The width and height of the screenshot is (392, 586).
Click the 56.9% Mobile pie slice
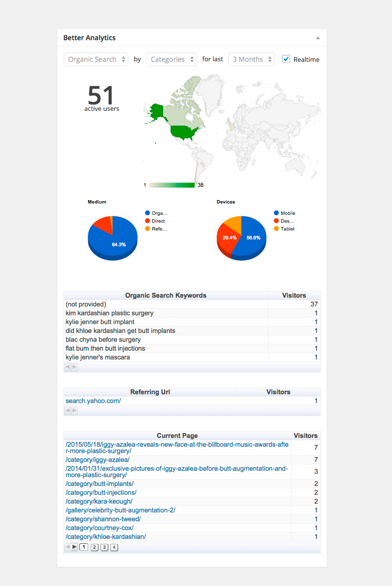click(253, 238)
